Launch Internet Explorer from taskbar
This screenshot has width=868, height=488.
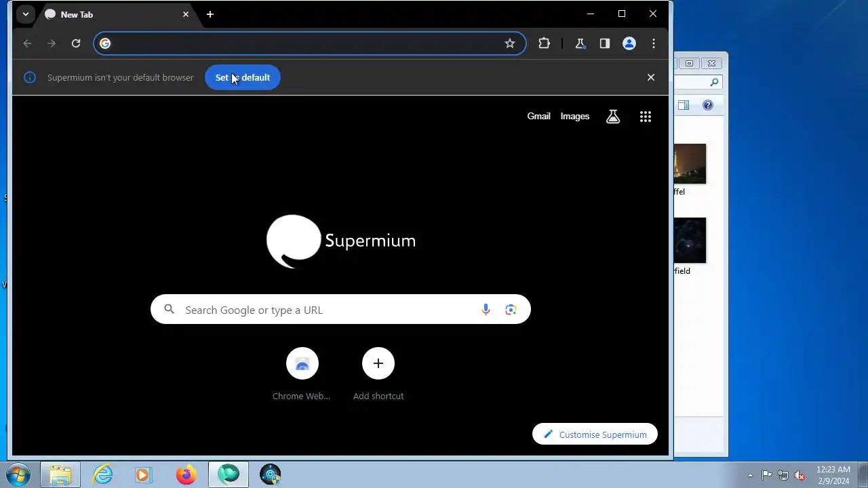102,474
